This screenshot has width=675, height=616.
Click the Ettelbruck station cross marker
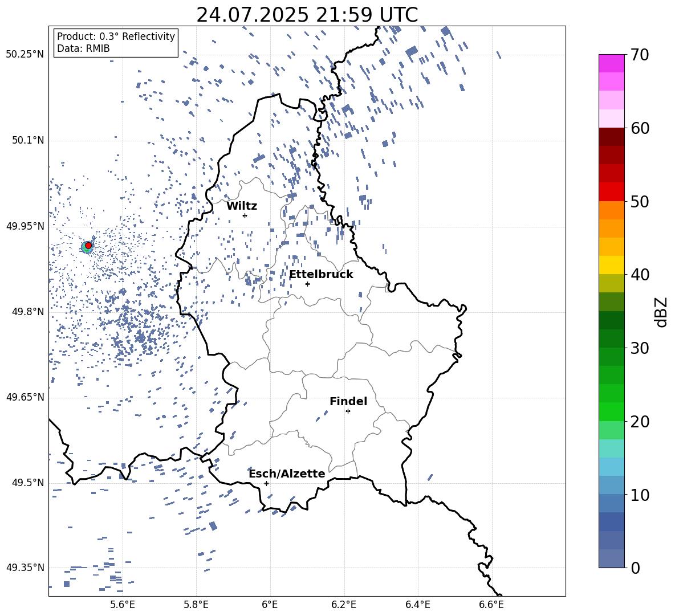coord(307,284)
